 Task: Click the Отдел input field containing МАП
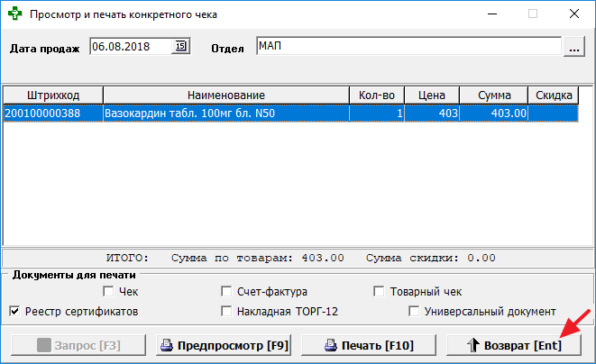point(408,46)
